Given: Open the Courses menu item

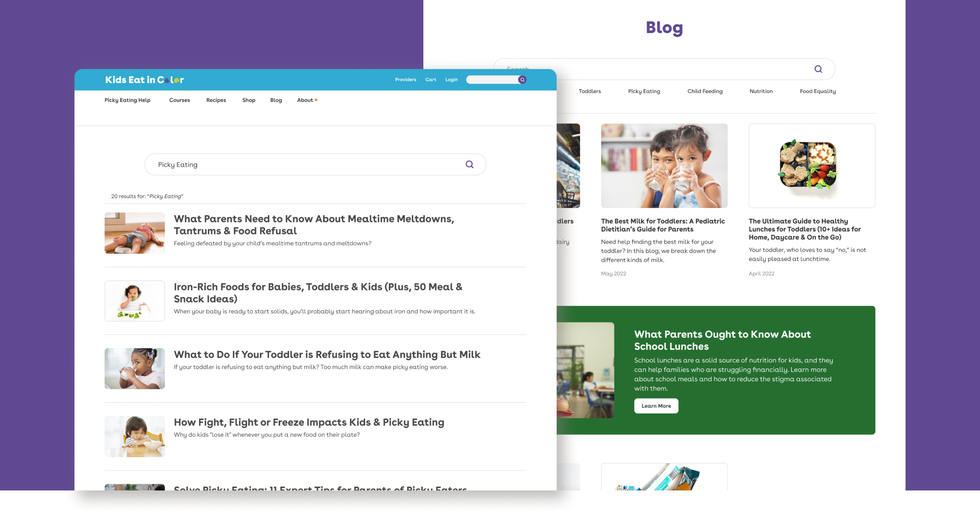Looking at the screenshot, I should click(180, 100).
